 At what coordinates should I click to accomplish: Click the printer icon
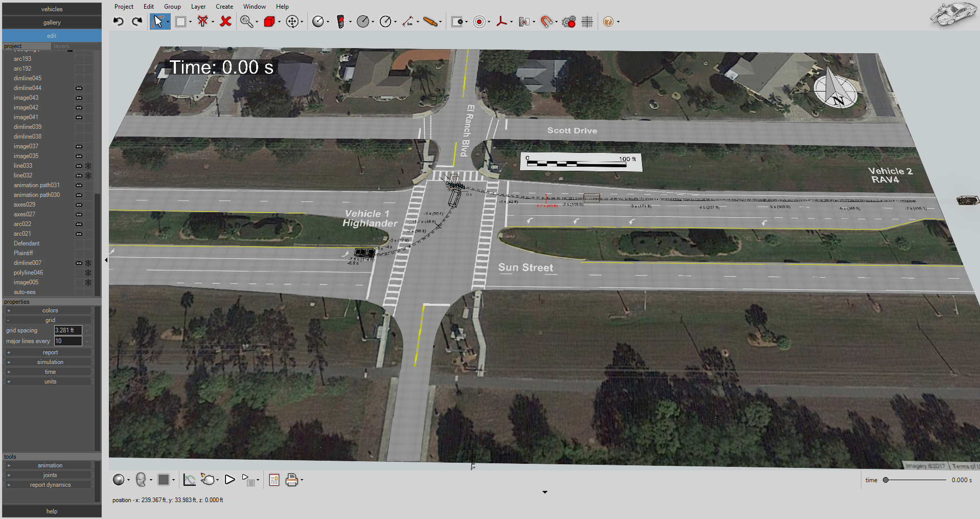[291, 480]
